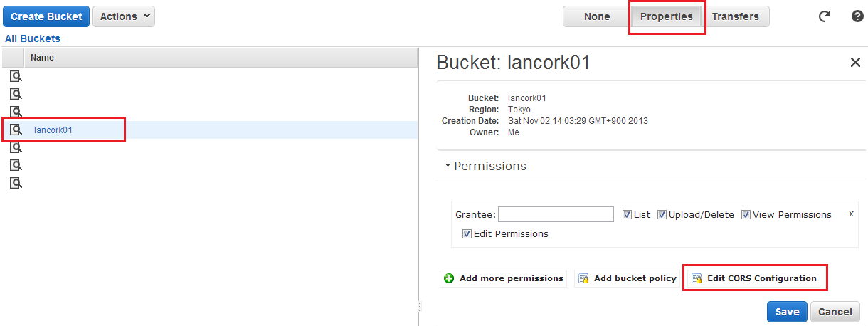Screen dimensions: 868x326
Task: Click the Edit CORS Configuration icon
Action: coord(697,278)
